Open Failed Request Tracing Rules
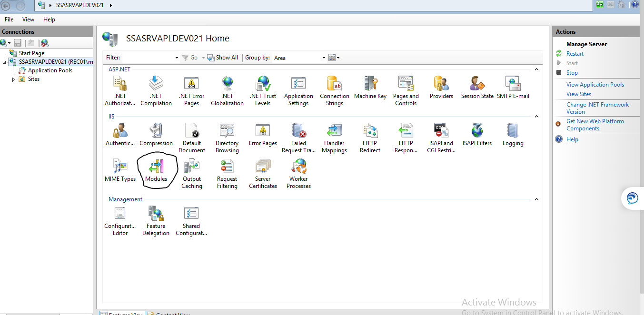The image size is (644, 315). tap(298, 138)
